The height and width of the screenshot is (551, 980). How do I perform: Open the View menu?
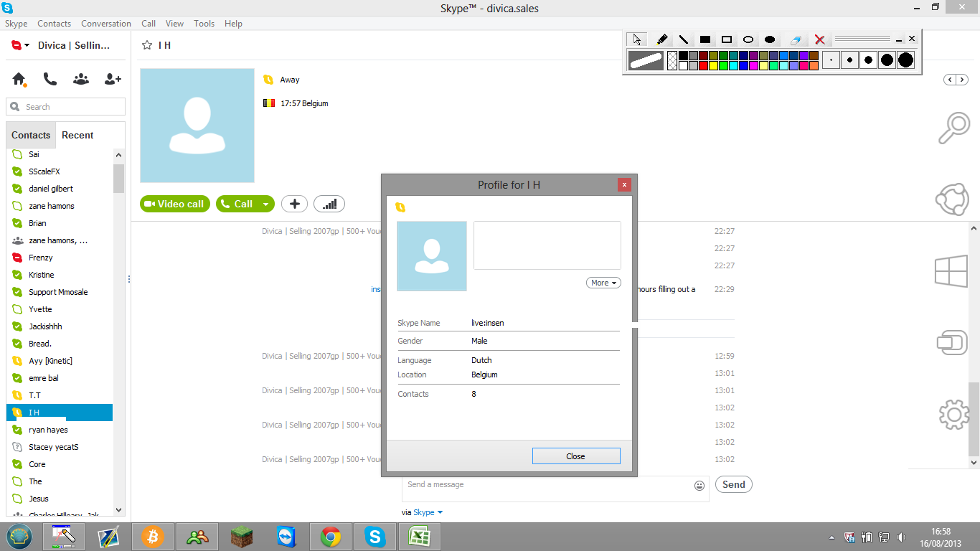pyautogui.click(x=174, y=24)
